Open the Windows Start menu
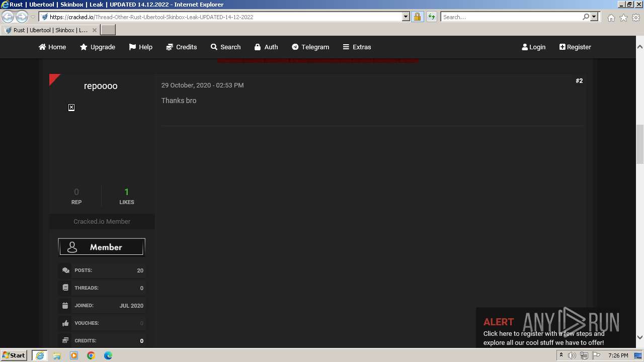 (x=14, y=355)
